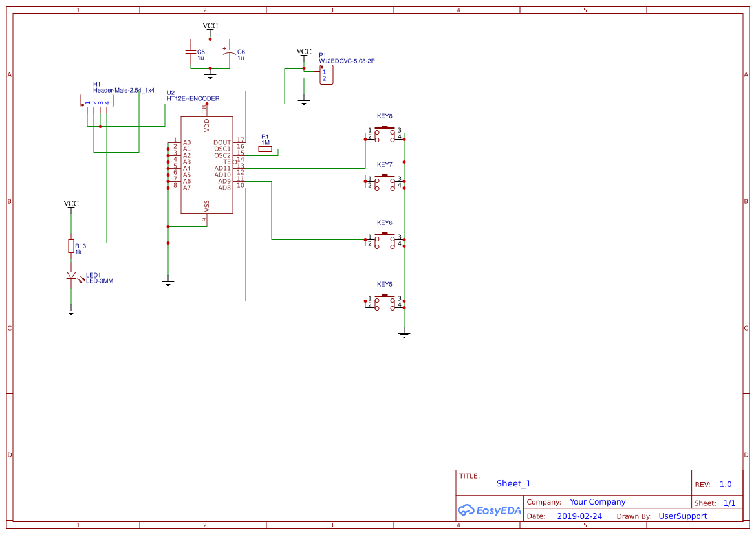Select the HT12E encoder symbol U2

tap(207, 165)
